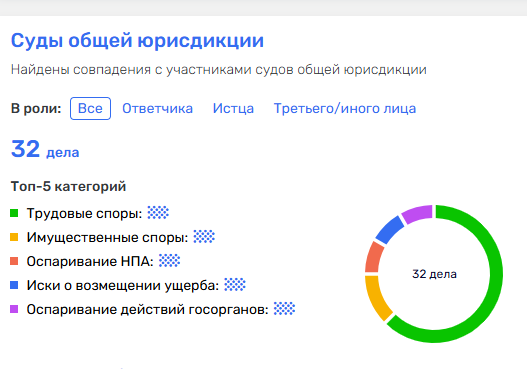Screen dimensions: 527x369
Task: Click the purple Оспаривание действий госорганов swatch
Action: [x=14, y=309]
